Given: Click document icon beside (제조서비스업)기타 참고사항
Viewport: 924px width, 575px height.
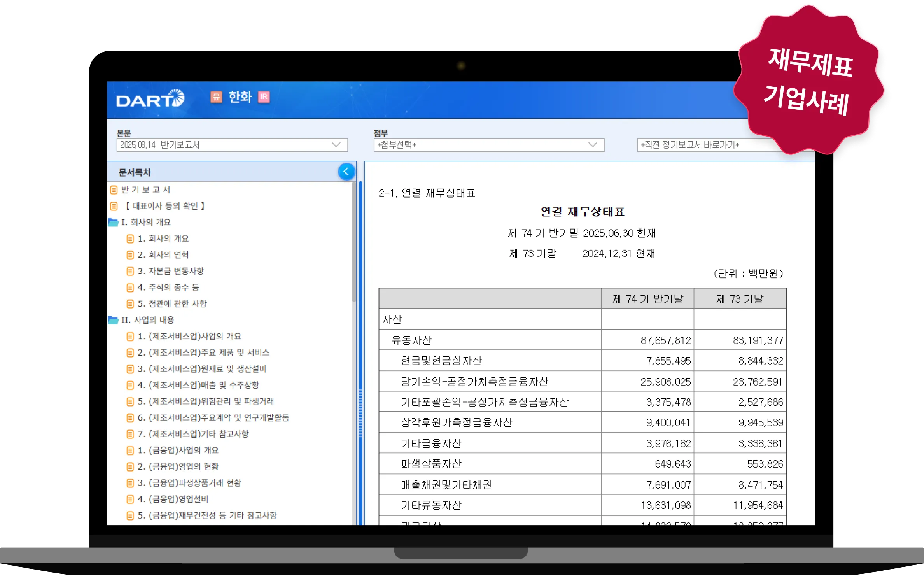Looking at the screenshot, I should click(130, 434).
